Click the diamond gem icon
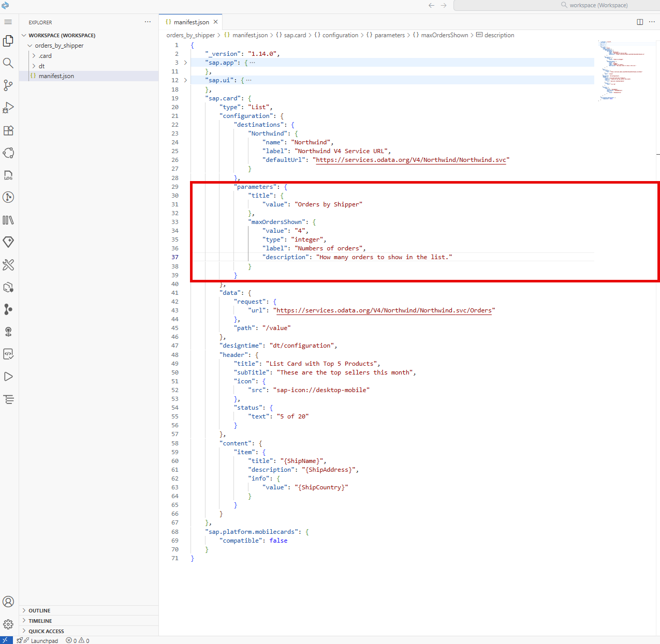Screen dimensions: 660x644 pyautogui.click(x=8, y=242)
